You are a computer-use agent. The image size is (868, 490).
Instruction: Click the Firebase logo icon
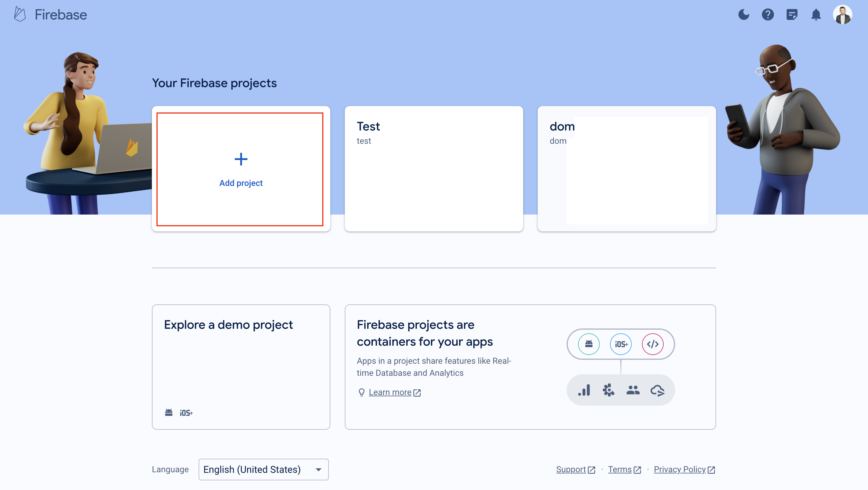coord(20,14)
